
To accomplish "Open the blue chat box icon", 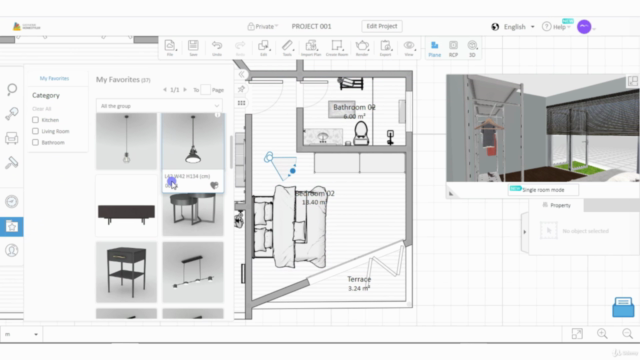I will (623, 307).
